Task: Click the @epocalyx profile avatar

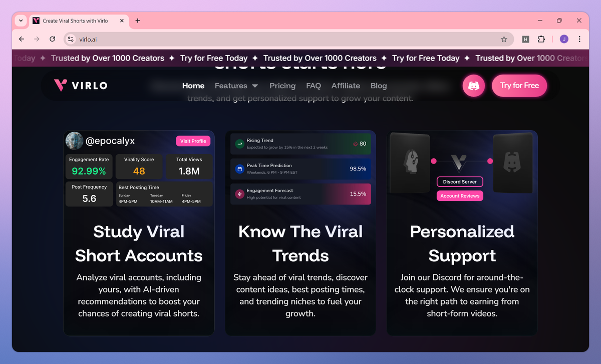Action: 74,141
